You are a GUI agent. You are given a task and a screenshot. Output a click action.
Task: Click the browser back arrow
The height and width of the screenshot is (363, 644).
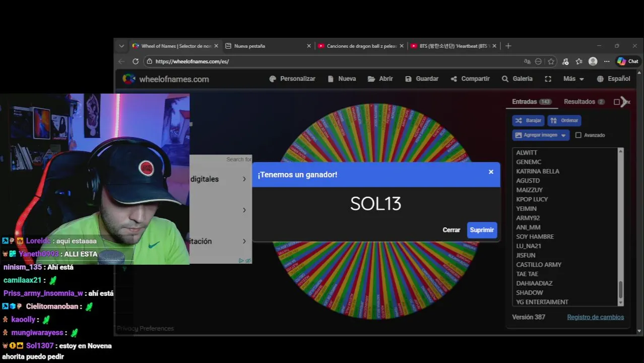point(121,62)
